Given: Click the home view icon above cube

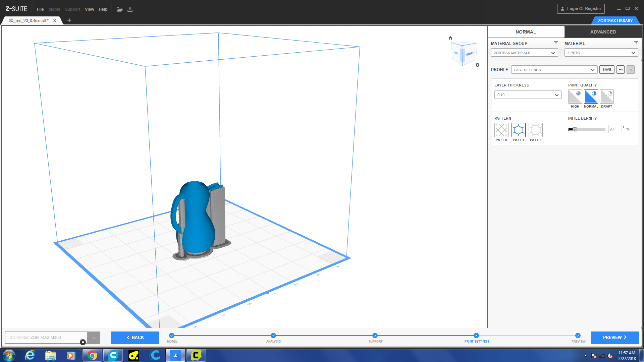Looking at the screenshot, I should click(450, 38).
